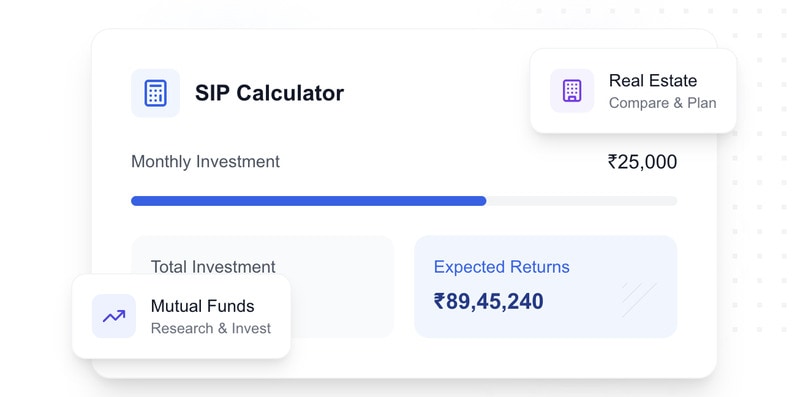The image size is (800, 397).
Task: Click the Mutual Funds trending arrow icon
Action: pyautogui.click(x=114, y=316)
